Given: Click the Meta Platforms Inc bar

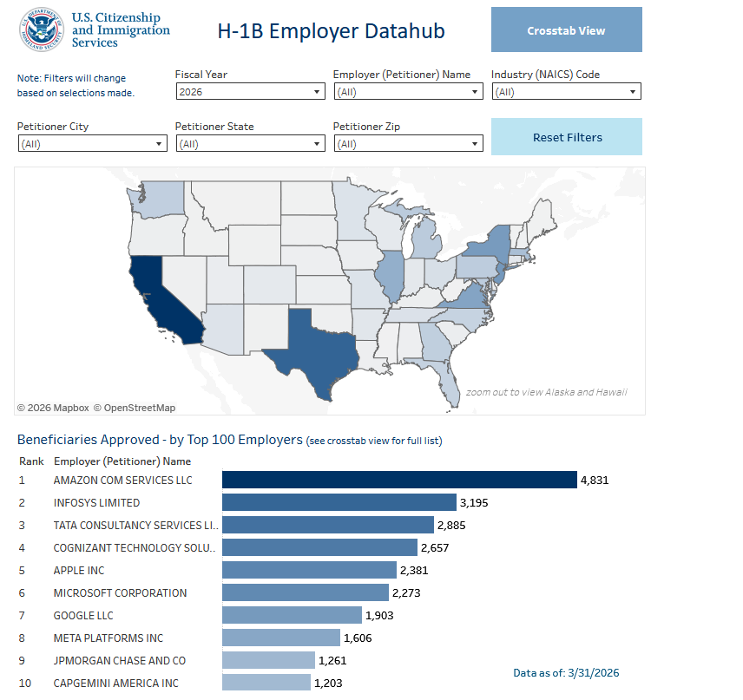Looking at the screenshot, I should 281,638.
